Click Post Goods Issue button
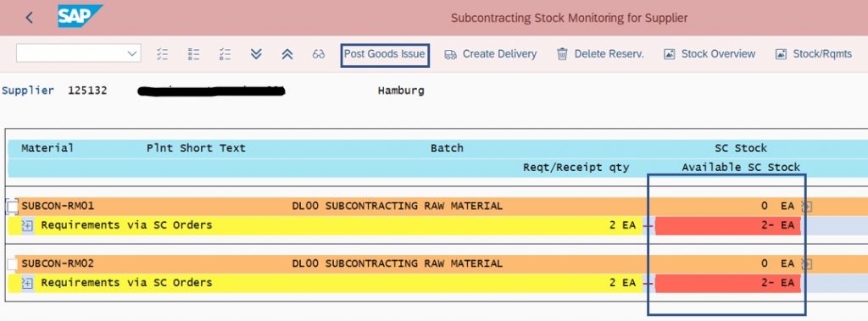The width and height of the screenshot is (868, 321). [x=385, y=54]
